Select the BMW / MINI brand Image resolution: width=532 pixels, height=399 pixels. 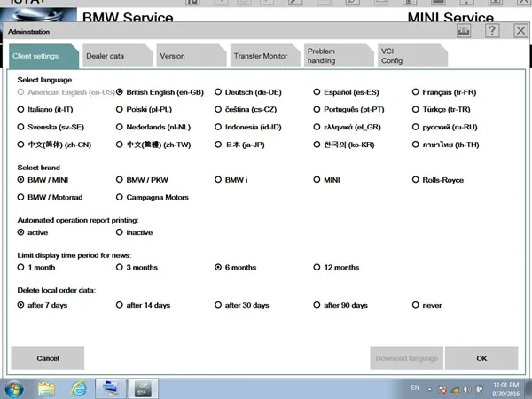point(43,180)
